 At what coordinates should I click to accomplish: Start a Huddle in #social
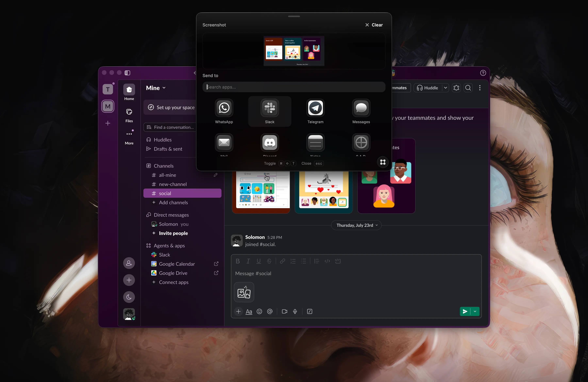point(428,88)
